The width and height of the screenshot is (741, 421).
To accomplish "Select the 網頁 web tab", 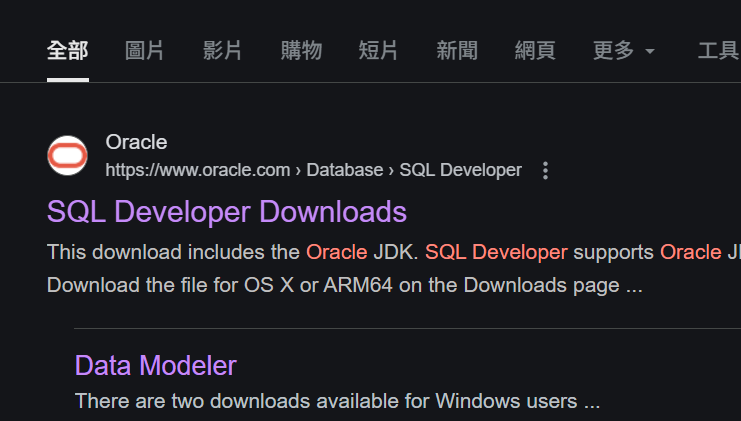I will [535, 51].
